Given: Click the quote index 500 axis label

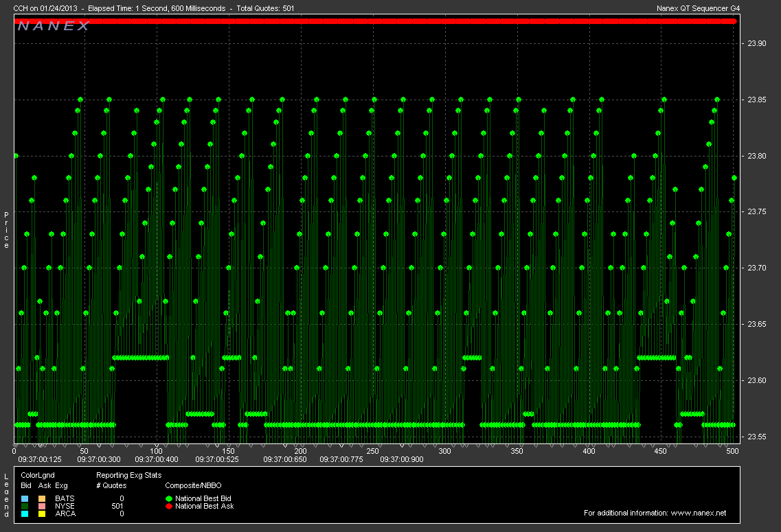Looking at the screenshot, I should [733, 452].
